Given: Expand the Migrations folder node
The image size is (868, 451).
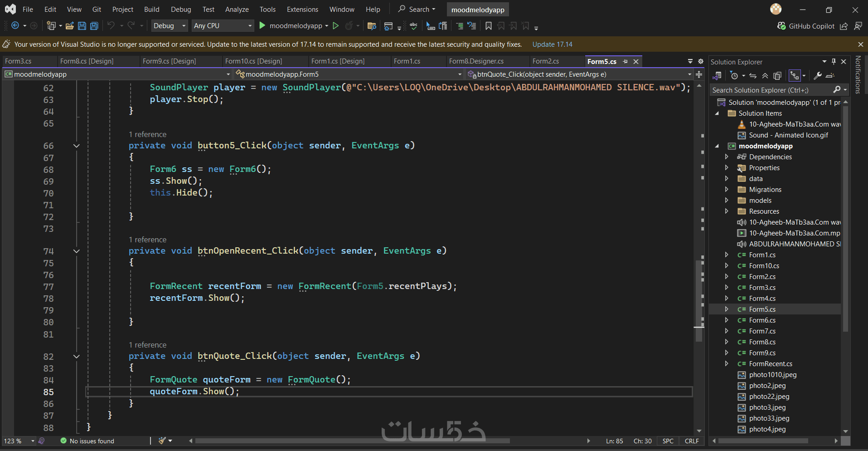Looking at the screenshot, I should [x=727, y=189].
